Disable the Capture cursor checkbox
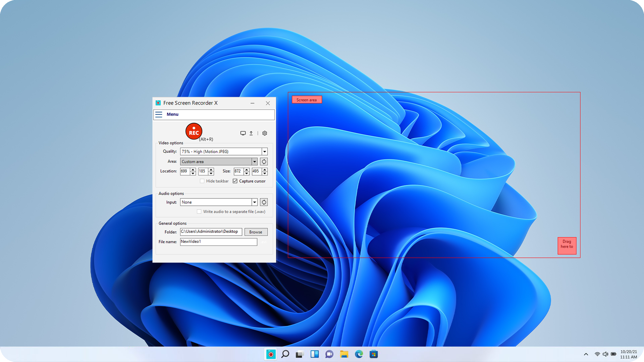644x362 pixels. pyautogui.click(x=235, y=181)
